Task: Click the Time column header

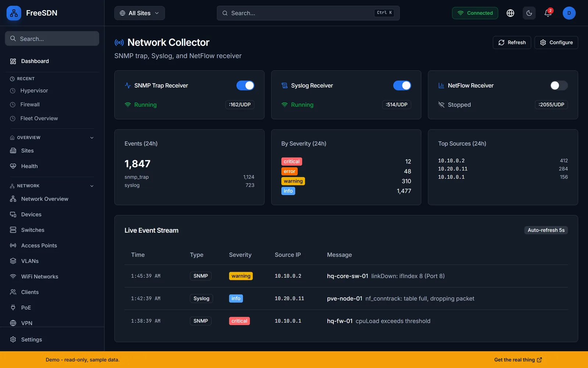Action: [138, 255]
